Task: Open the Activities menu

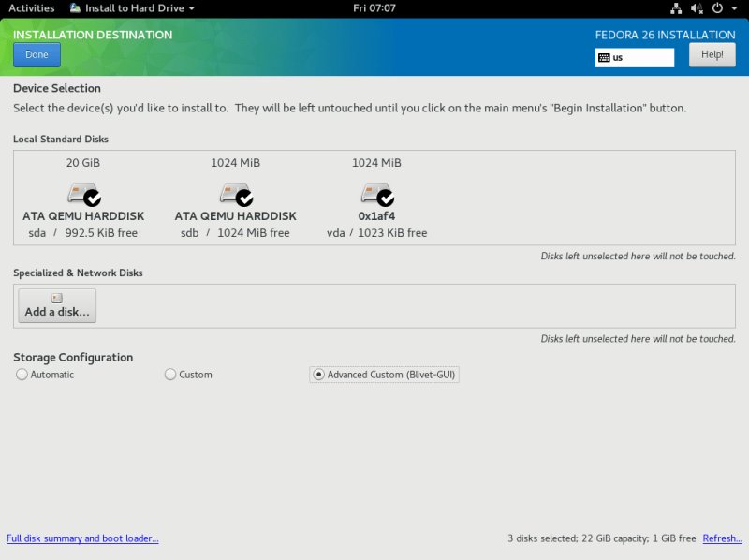Action: coord(31,7)
